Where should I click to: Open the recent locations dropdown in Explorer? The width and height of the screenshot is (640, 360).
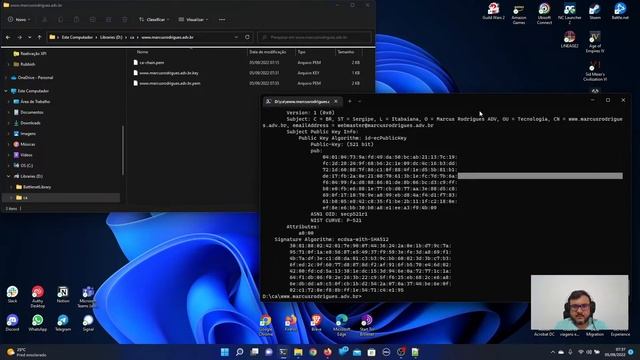click(29, 37)
